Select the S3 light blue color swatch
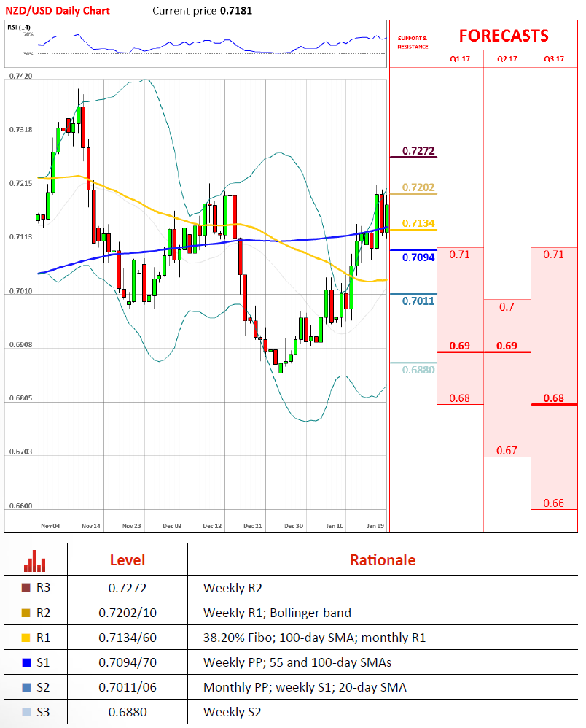586x728 pixels. [x=26, y=712]
